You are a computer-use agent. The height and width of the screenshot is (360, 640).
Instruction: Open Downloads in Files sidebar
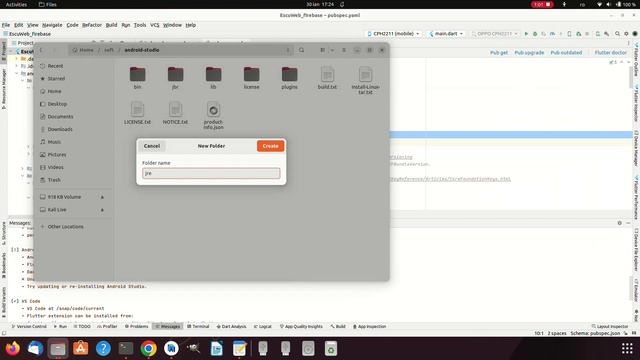(60, 129)
